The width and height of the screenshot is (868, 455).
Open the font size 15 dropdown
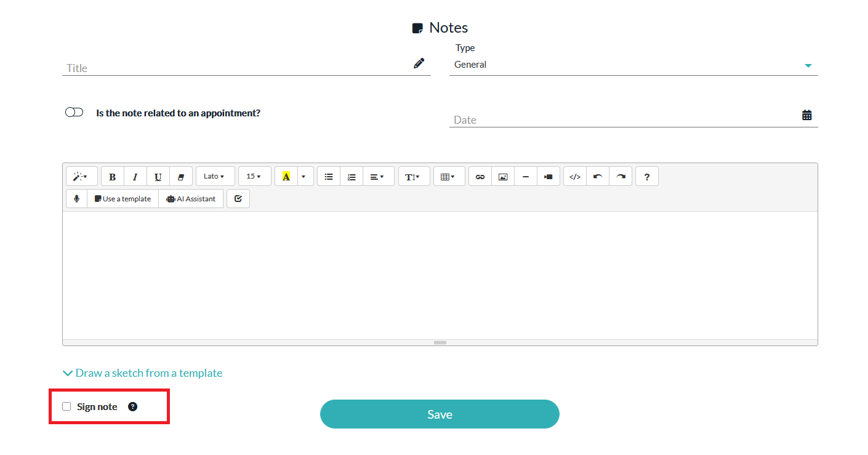pyautogui.click(x=255, y=177)
